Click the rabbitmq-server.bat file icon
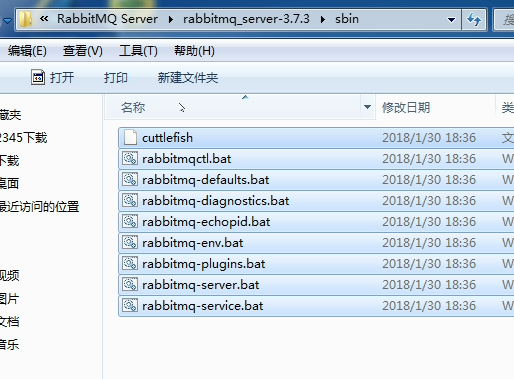This screenshot has height=379, width=514. tap(130, 284)
